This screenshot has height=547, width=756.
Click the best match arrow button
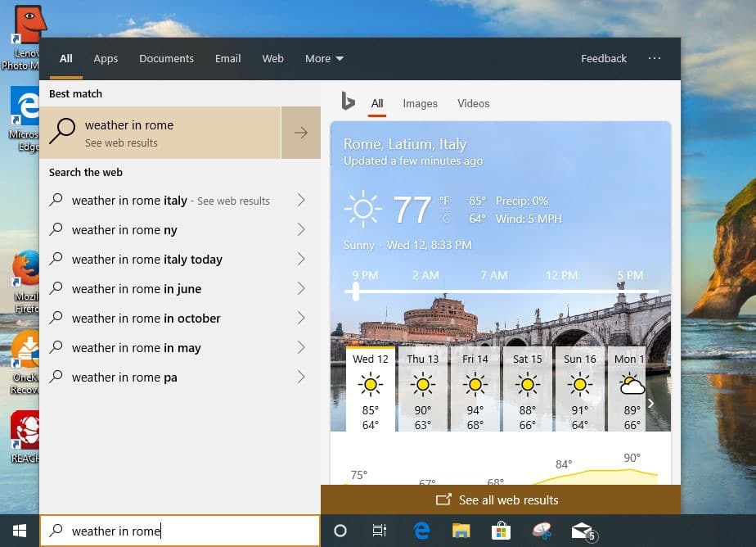301,133
